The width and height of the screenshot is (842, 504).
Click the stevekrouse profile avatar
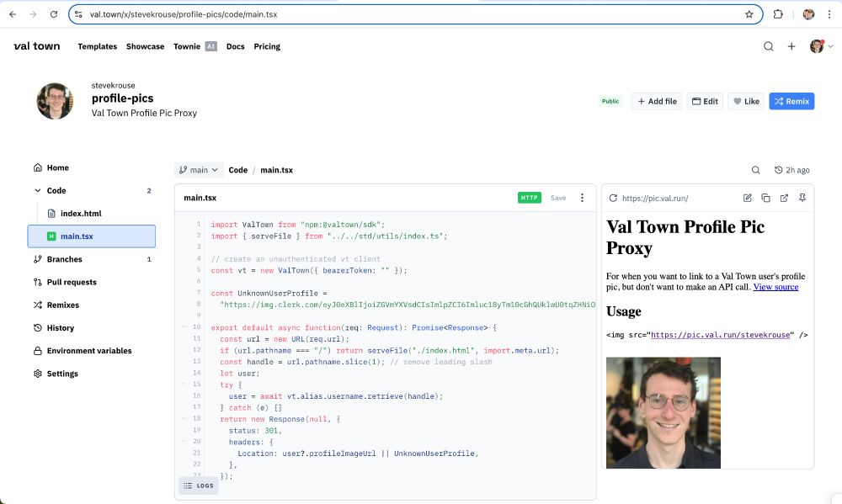pyautogui.click(x=55, y=101)
